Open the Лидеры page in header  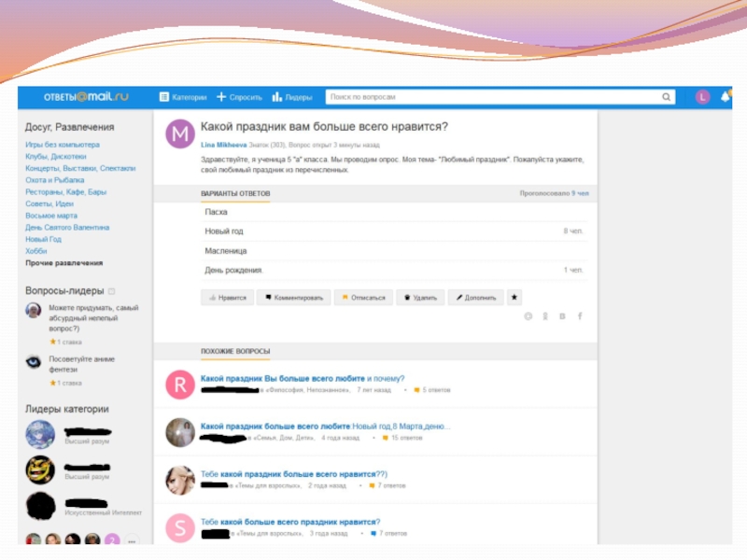(x=292, y=97)
